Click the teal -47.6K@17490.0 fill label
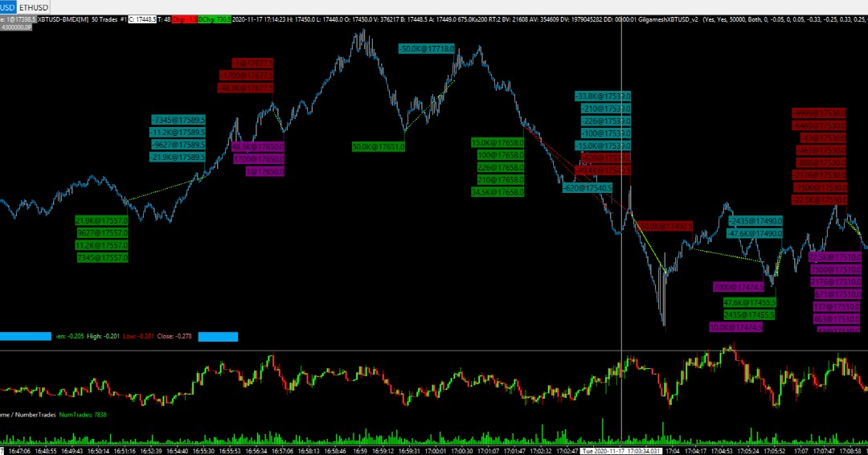This screenshot has height=455, width=868. point(755,234)
